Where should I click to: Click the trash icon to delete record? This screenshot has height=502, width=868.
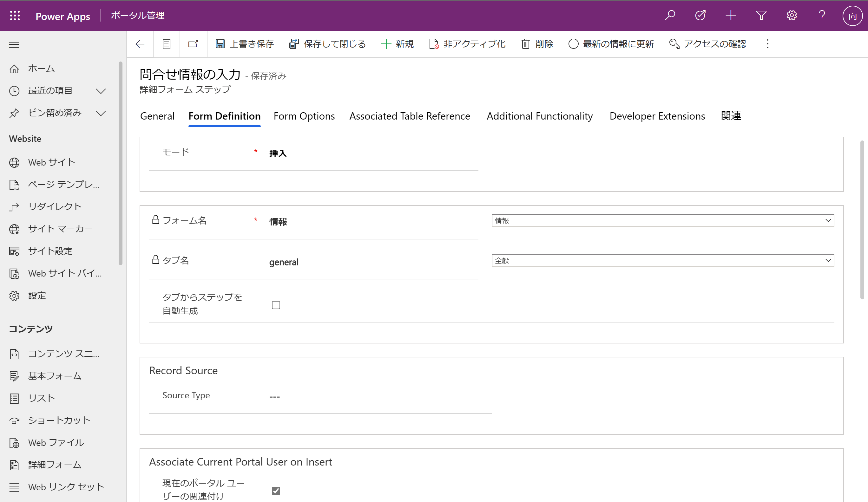526,44
